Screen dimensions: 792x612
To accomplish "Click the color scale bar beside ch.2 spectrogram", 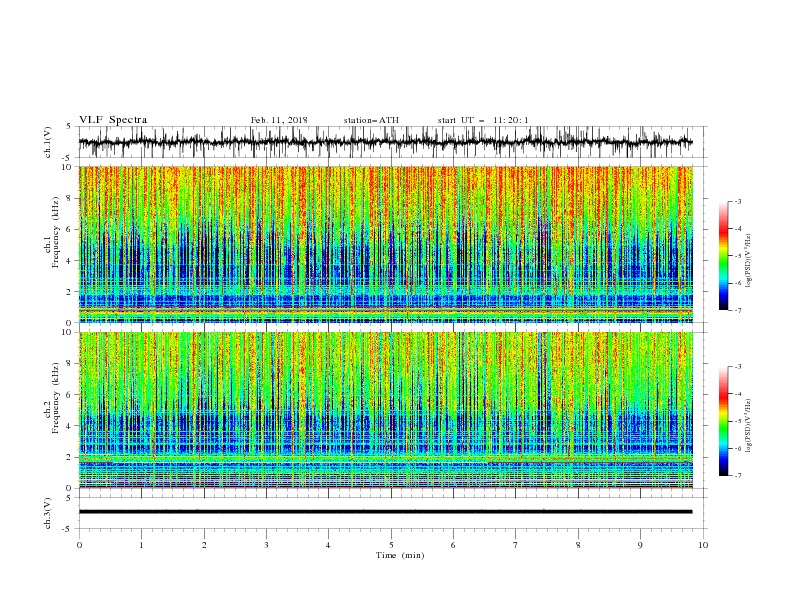I will point(723,421).
